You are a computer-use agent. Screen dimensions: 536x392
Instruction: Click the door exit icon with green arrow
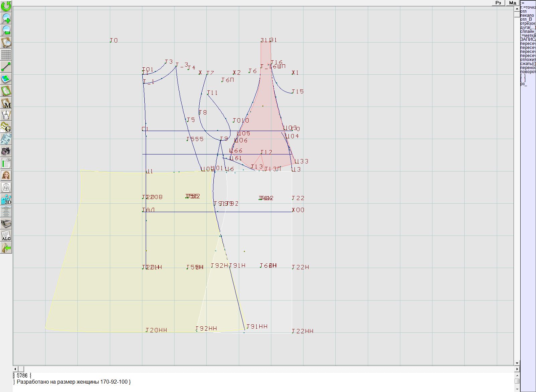(6, 248)
